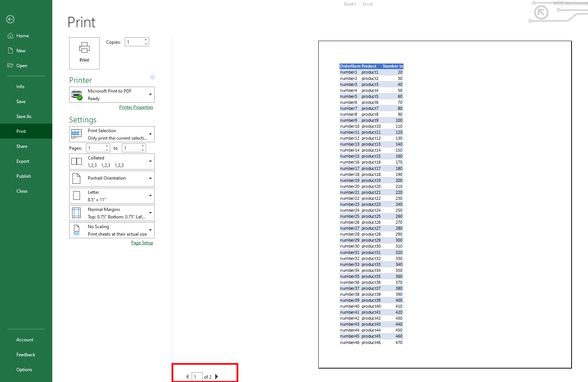This screenshot has height=382, width=588.
Task: Select New in the sidebar
Action: tap(26, 51)
